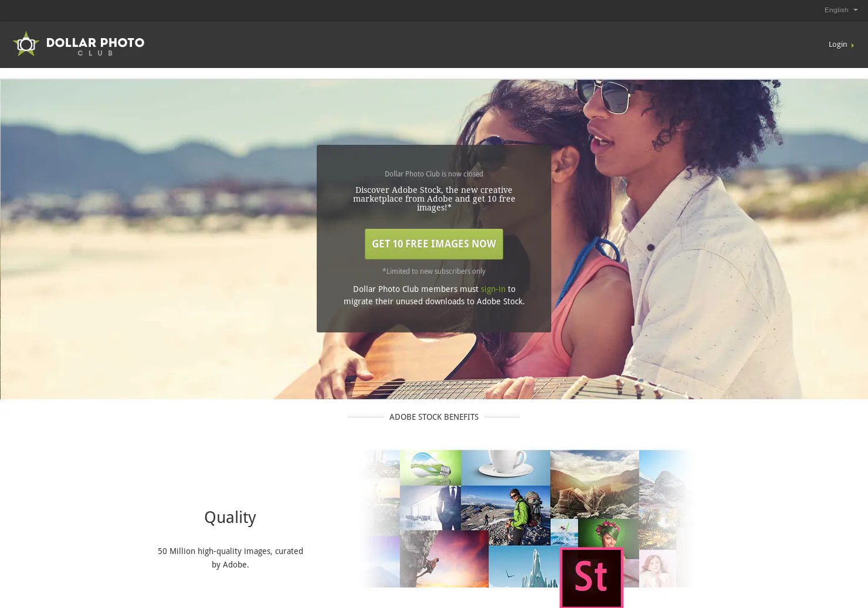The height and width of the screenshot is (608, 868).
Task: Click the Discover Adobe Stock description text
Action: tap(434, 199)
